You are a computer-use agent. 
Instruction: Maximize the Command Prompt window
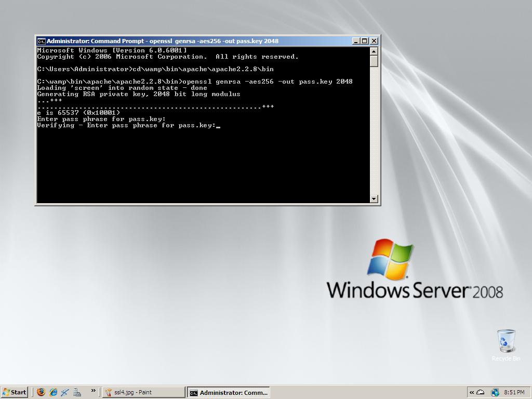click(x=365, y=41)
